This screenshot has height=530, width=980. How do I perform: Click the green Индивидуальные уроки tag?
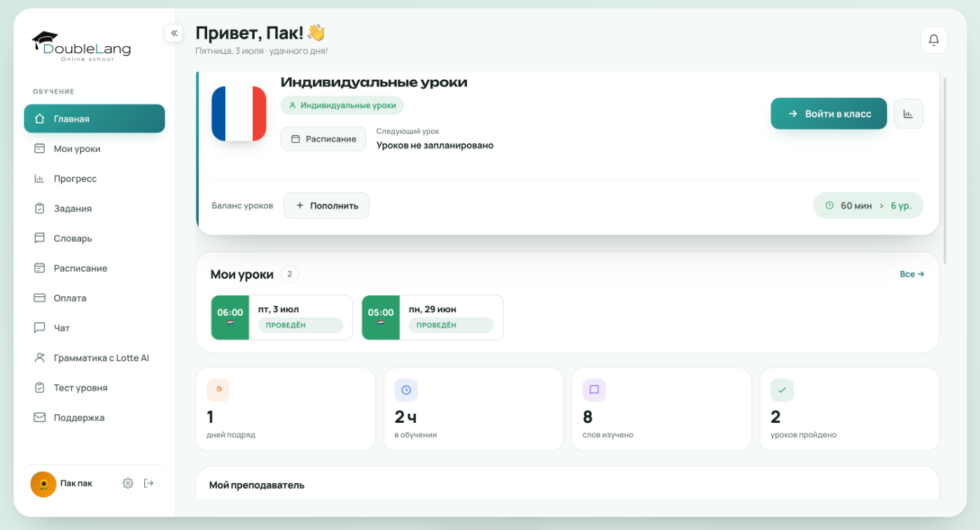click(342, 105)
